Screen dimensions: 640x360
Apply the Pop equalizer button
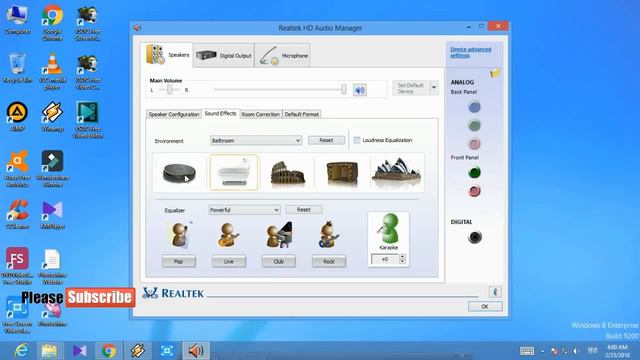179,261
